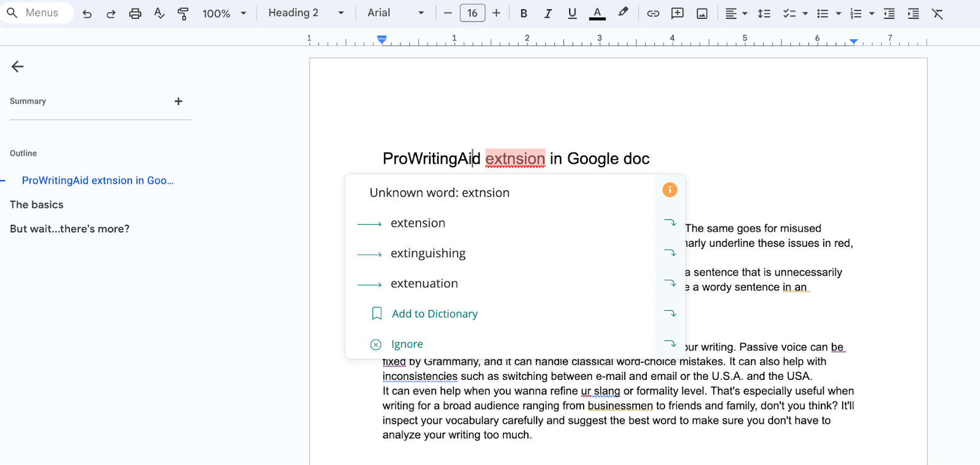Print the document
Image resolution: width=980 pixels, height=465 pixels.
pyautogui.click(x=135, y=13)
